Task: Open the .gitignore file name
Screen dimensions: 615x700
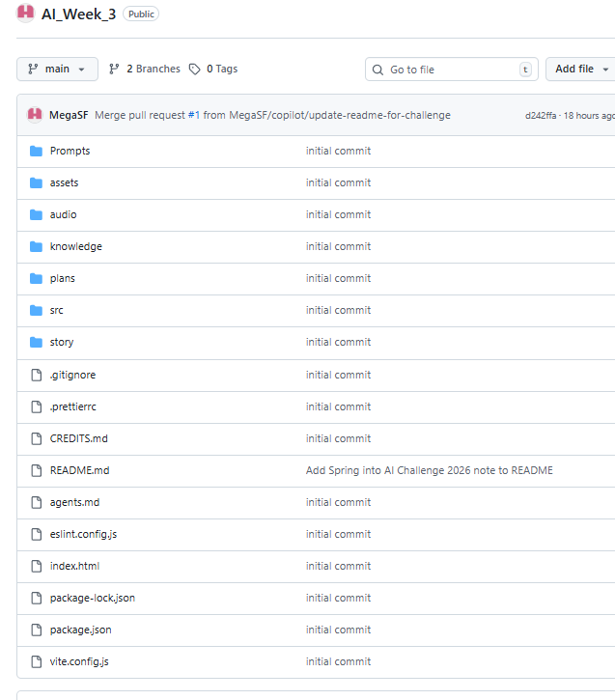Action: point(72,375)
